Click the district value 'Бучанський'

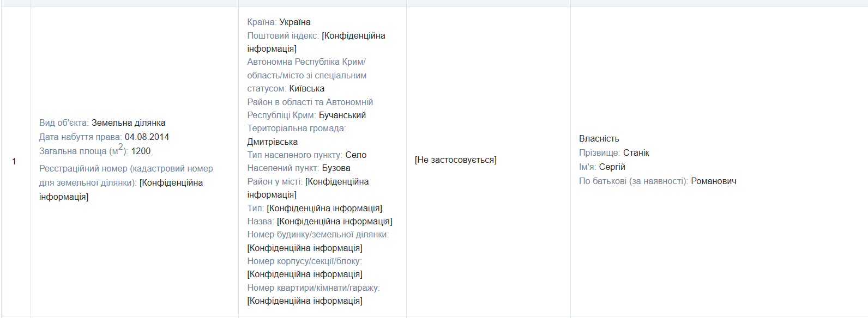click(342, 115)
